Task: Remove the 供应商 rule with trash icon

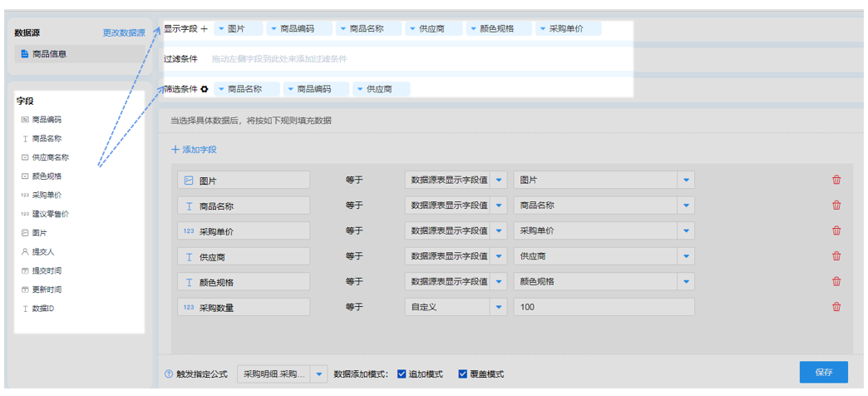Action: (836, 256)
